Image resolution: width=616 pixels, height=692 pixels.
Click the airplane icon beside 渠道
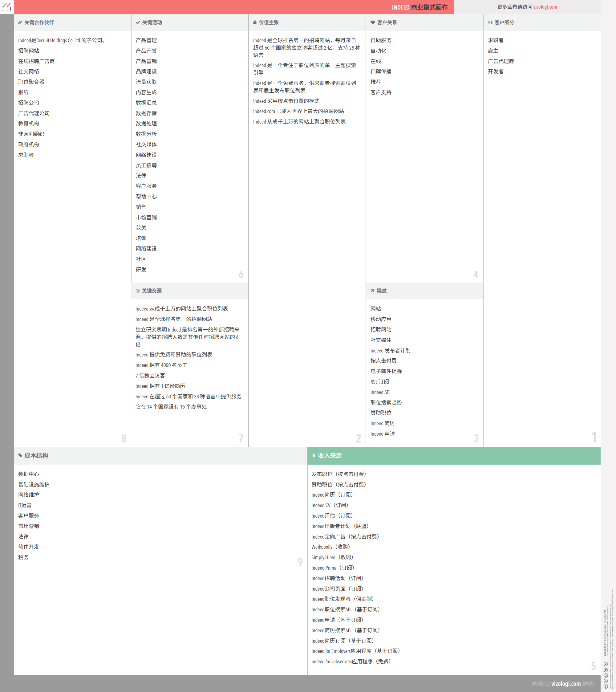coord(372,291)
